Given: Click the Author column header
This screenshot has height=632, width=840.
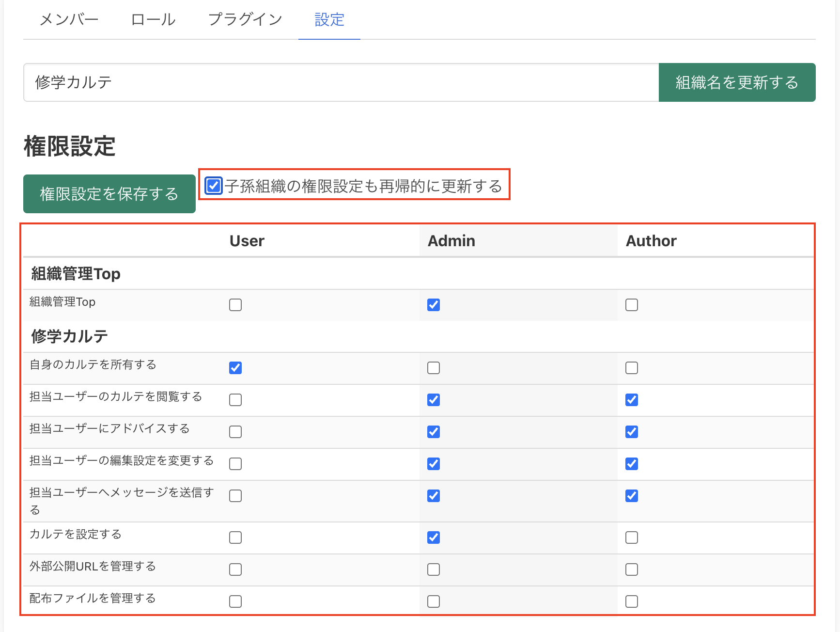Looking at the screenshot, I should pyautogui.click(x=651, y=241).
